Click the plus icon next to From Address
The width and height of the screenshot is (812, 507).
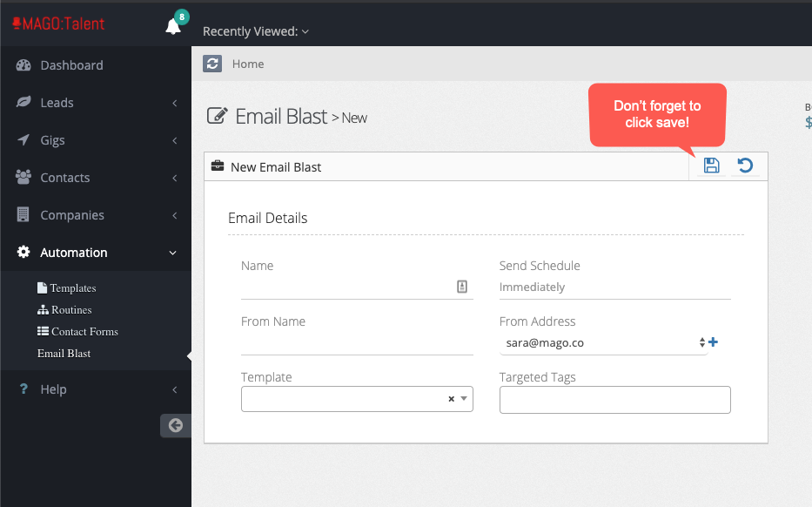(x=714, y=342)
